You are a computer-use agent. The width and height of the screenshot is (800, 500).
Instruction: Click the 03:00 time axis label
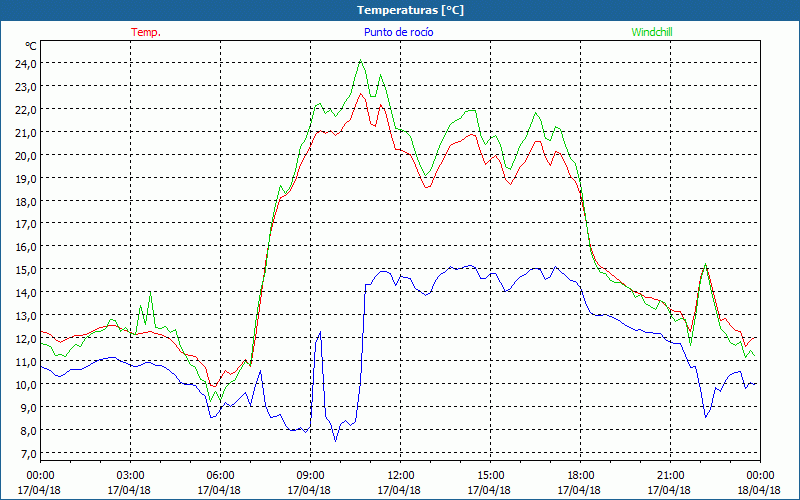(130, 476)
